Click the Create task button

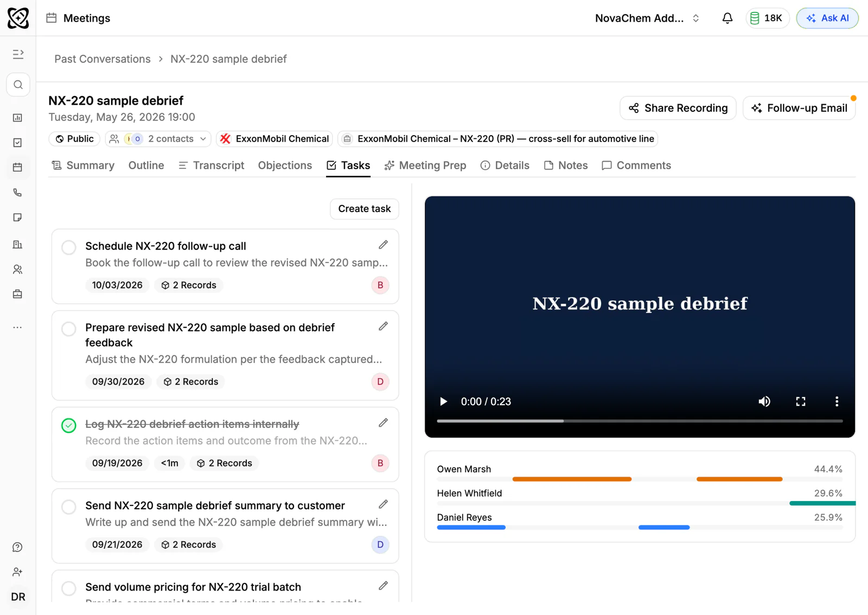[x=365, y=209]
